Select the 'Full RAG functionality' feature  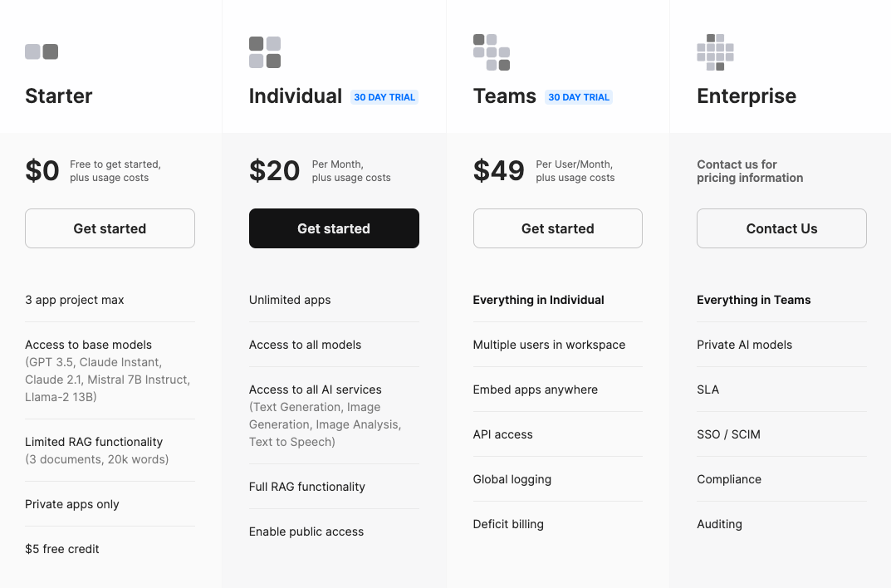click(x=307, y=487)
